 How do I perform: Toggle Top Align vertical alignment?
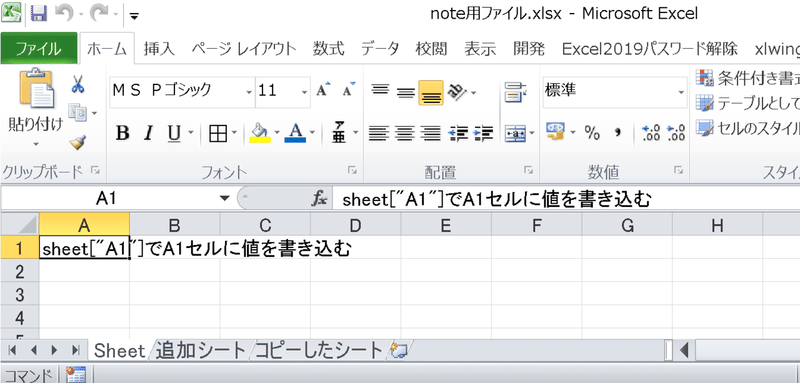(379, 91)
